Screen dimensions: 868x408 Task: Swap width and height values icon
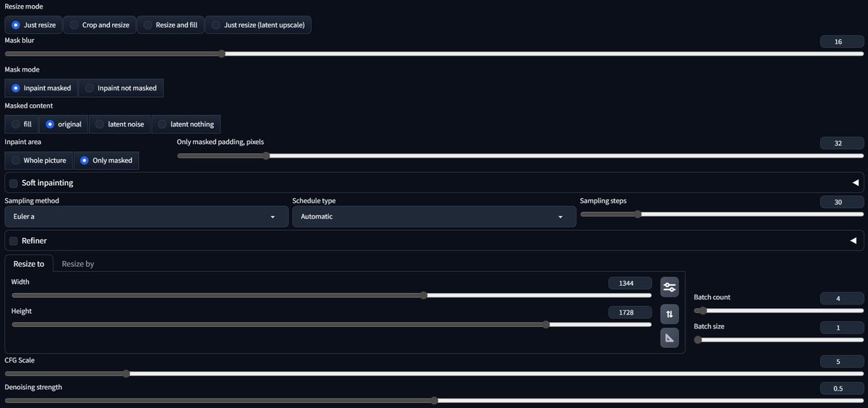tap(669, 313)
